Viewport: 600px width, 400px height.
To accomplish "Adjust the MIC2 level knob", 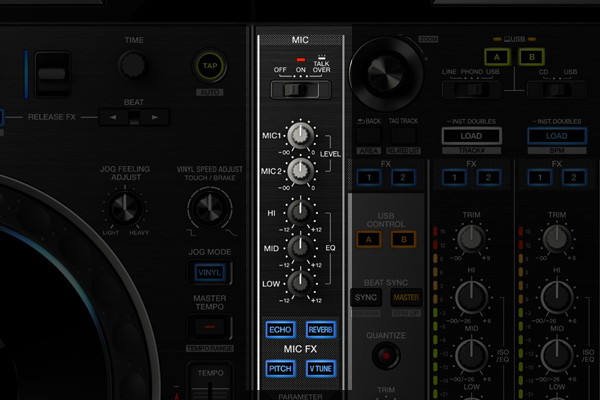I will tap(301, 171).
